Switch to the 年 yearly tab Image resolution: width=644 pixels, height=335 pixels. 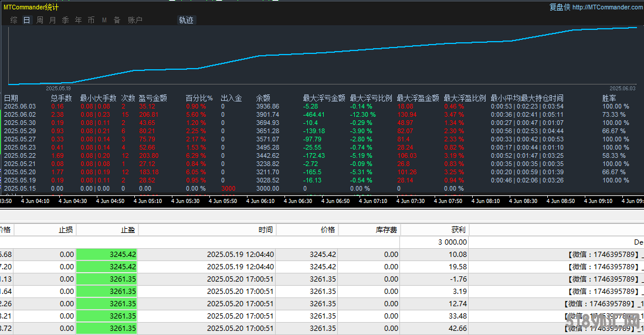[79, 20]
